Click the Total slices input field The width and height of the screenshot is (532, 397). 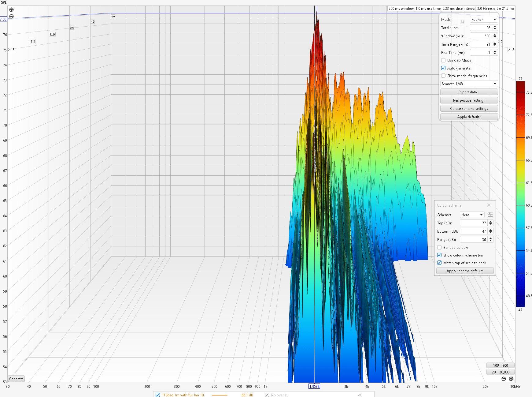click(x=481, y=28)
